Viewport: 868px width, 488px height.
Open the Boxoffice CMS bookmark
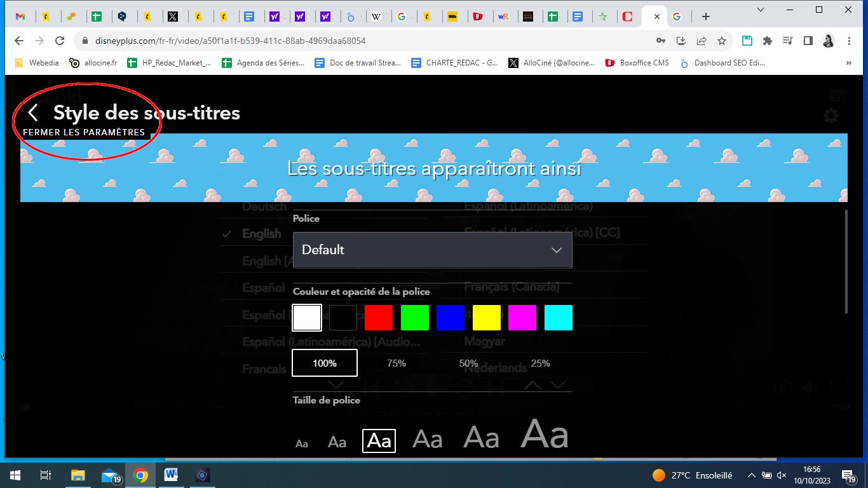[x=637, y=63]
